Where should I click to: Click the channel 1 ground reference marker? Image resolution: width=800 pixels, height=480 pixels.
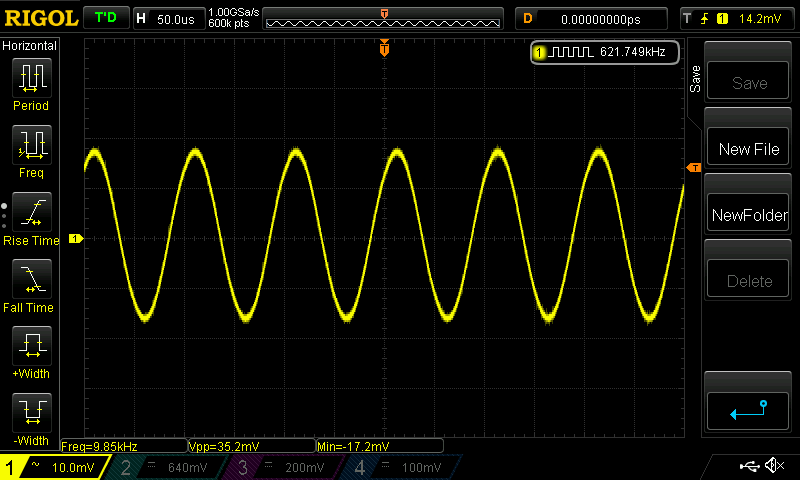76,238
